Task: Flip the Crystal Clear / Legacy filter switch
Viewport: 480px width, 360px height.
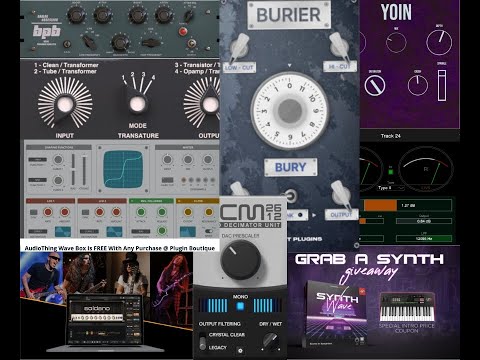Action: [x=202, y=342]
